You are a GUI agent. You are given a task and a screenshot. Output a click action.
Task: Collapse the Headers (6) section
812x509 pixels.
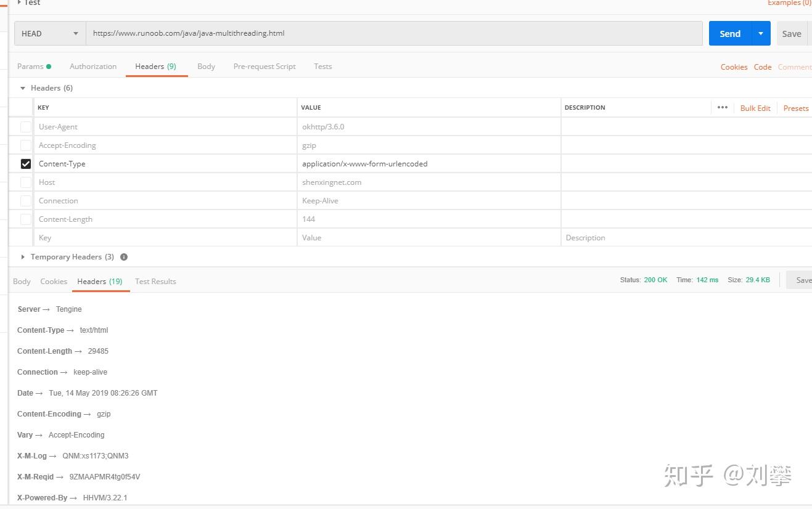click(x=23, y=88)
